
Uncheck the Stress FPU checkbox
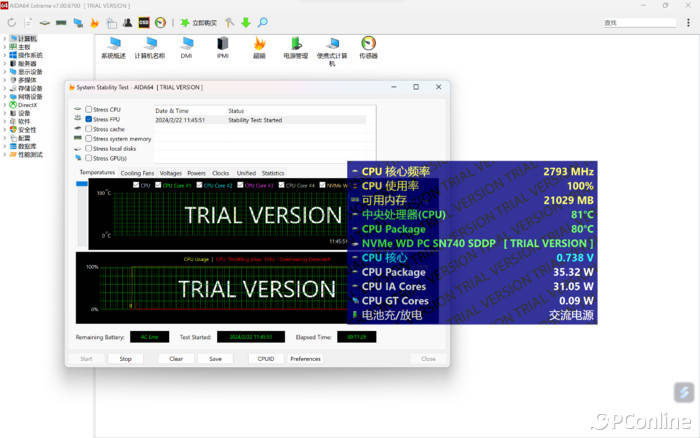tap(89, 119)
